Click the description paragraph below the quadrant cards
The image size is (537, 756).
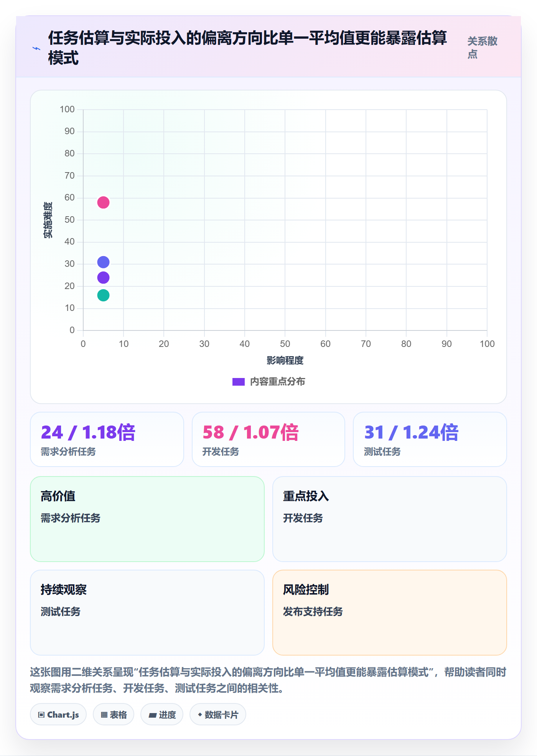click(x=268, y=680)
